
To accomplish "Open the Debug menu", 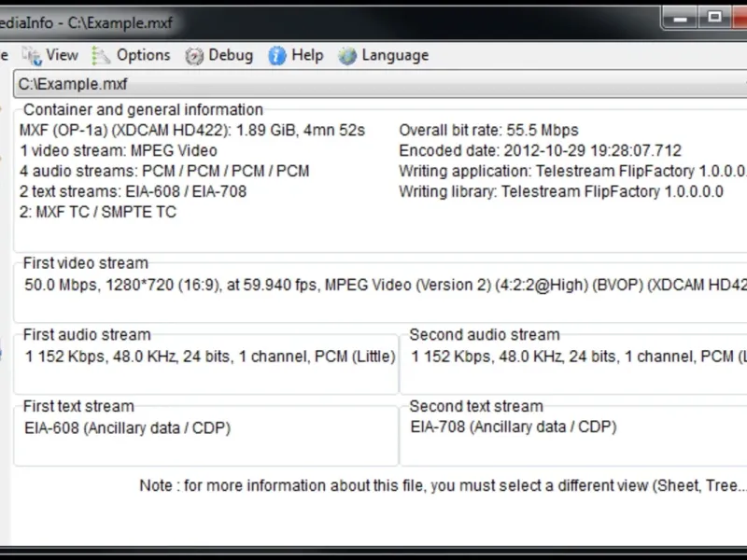I will coord(231,55).
